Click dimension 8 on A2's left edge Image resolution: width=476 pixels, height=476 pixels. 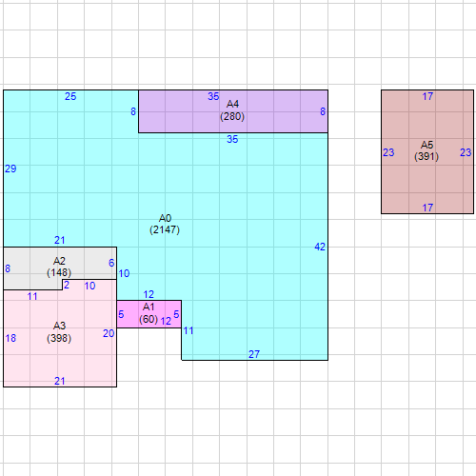(8, 268)
